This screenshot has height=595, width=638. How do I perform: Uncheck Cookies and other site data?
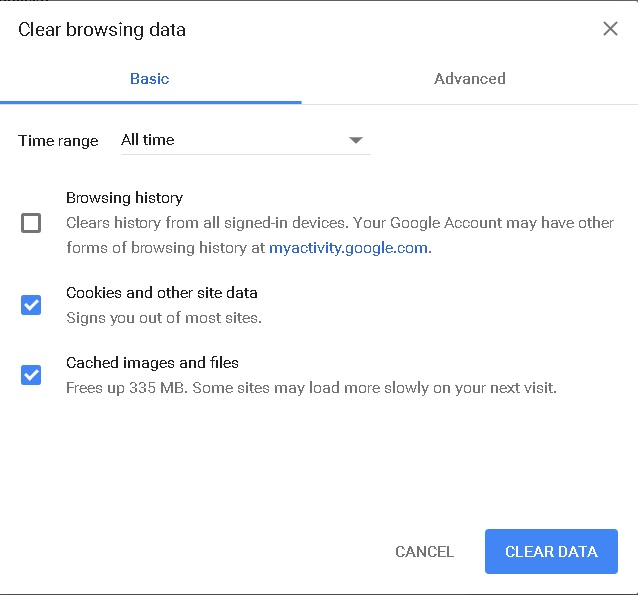(x=31, y=305)
